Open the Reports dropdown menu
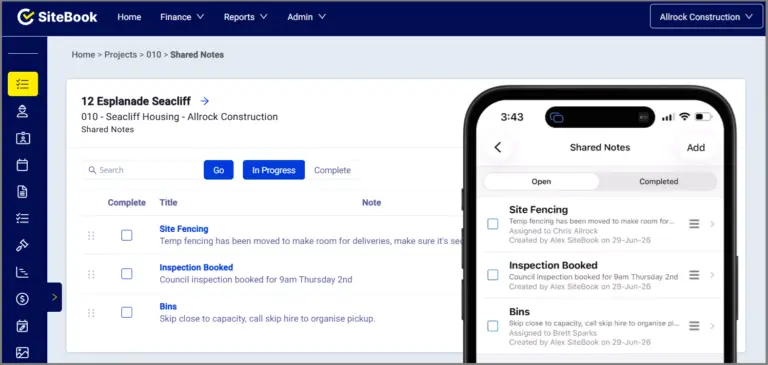Viewport: 768px width, 365px height. [x=245, y=17]
